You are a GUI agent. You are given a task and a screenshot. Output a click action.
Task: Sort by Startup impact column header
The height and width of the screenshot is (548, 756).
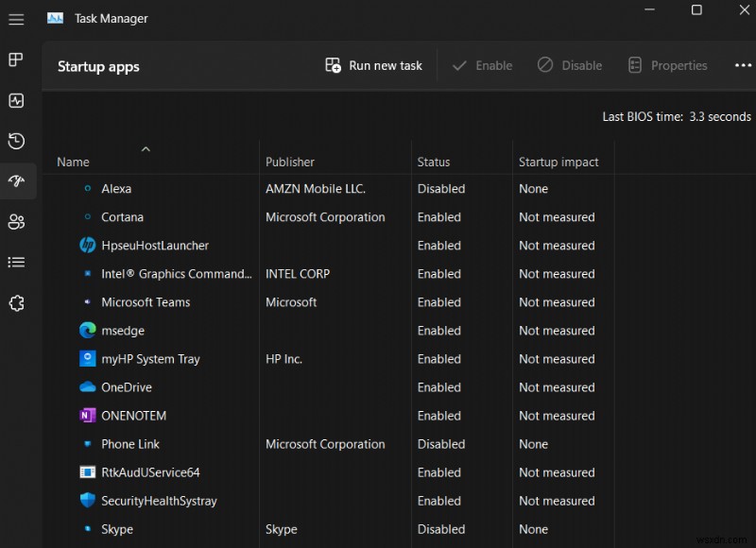[558, 162]
